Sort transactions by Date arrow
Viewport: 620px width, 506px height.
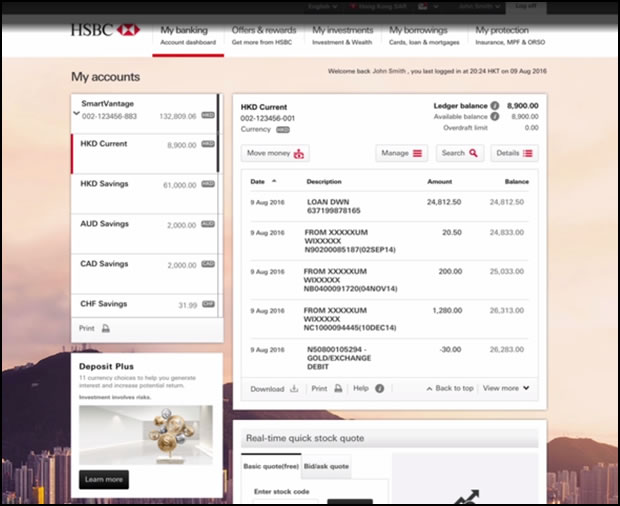[x=274, y=181]
